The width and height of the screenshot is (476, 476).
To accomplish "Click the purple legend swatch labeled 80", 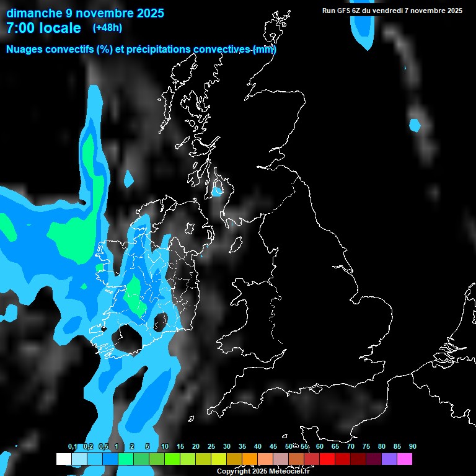I will pyautogui.click(x=389, y=459).
